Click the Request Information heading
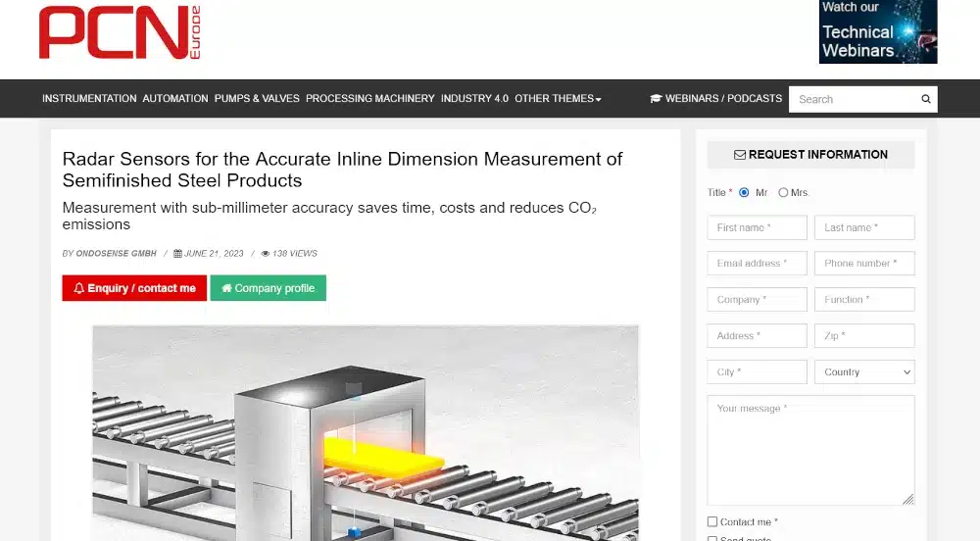This screenshot has width=980, height=541. [x=810, y=155]
